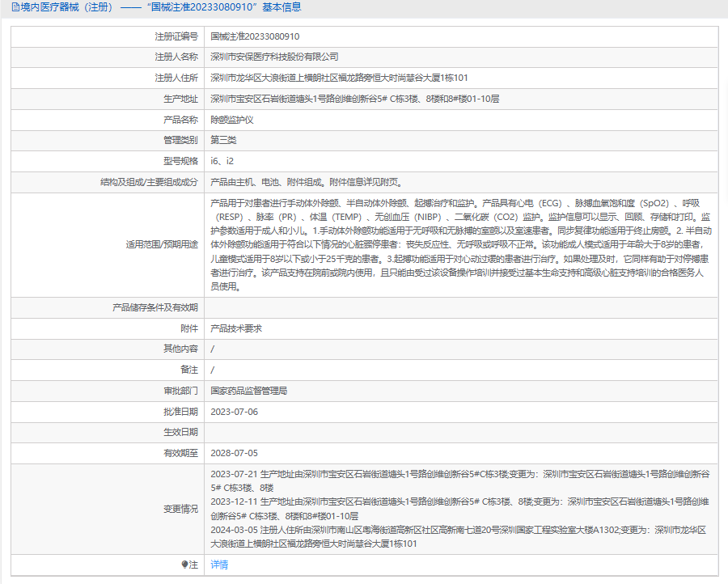Click the 注册证编号 label cell
The height and width of the screenshot is (584, 728).
(108, 36)
